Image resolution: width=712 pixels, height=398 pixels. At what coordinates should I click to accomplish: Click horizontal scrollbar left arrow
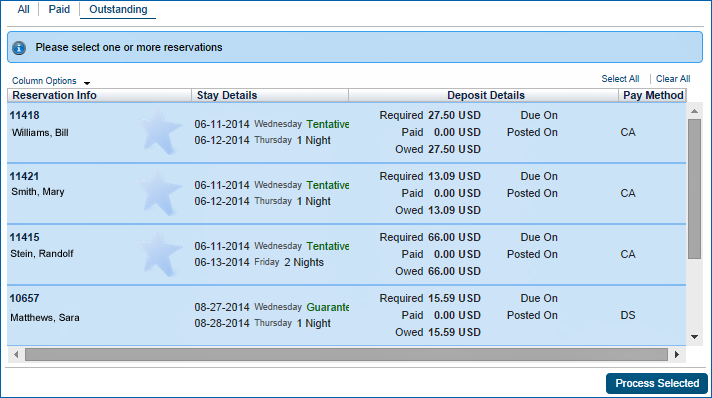[x=16, y=354]
